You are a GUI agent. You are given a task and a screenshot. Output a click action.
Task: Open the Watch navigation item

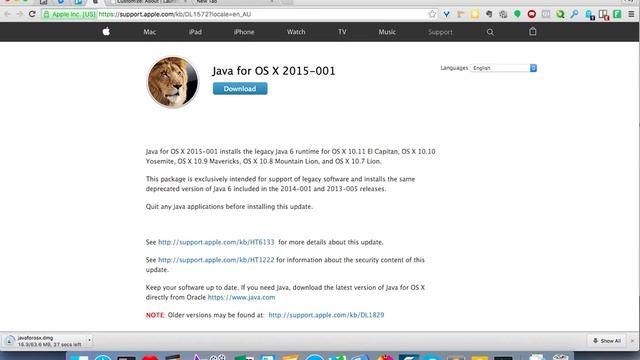click(296, 32)
